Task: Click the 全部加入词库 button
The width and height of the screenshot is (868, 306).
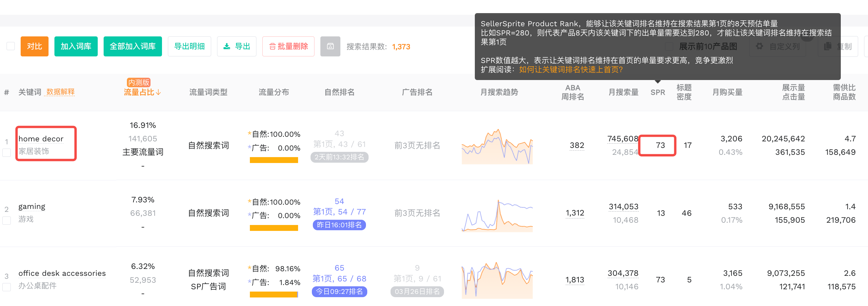Action: pyautogui.click(x=132, y=47)
